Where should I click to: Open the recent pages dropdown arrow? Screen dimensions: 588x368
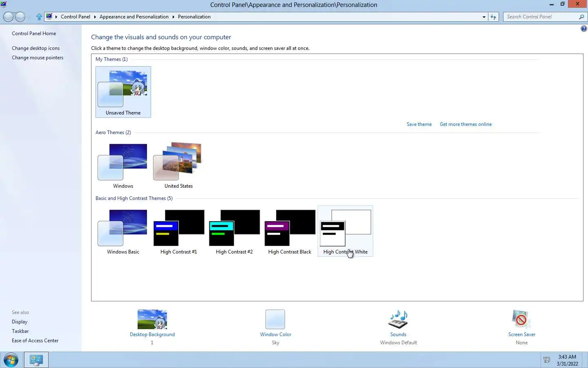tap(29, 17)
